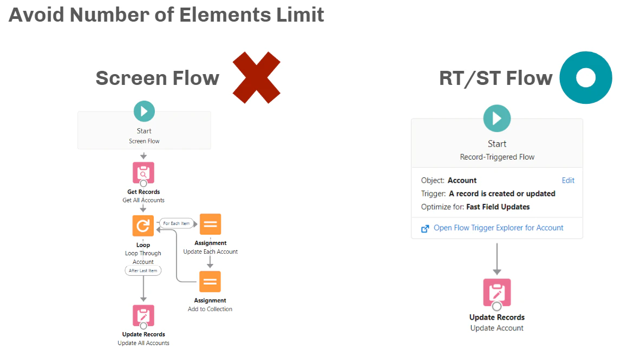Click the Add to Collection assignment icon
621x364 pixels.
(x=210, y=282)
